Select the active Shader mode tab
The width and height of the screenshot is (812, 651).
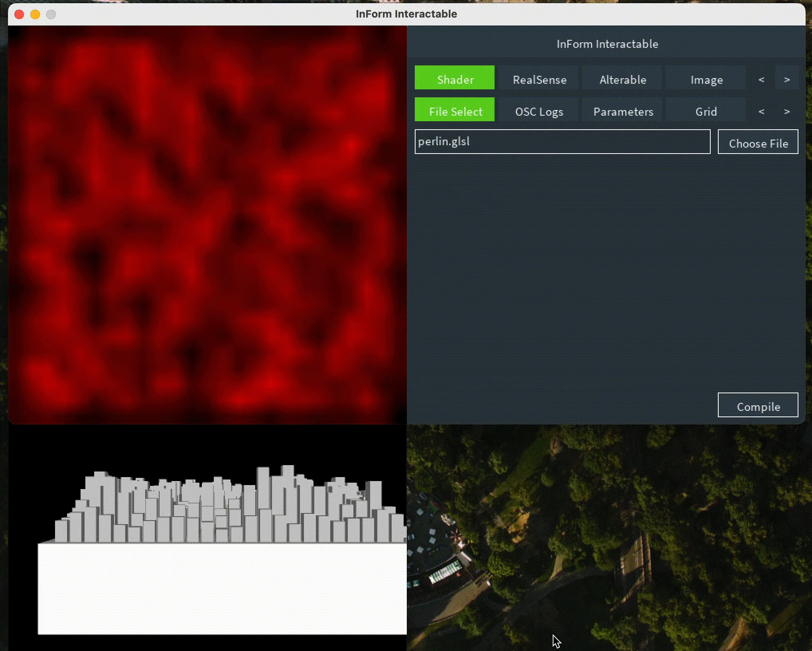[454, 79]
